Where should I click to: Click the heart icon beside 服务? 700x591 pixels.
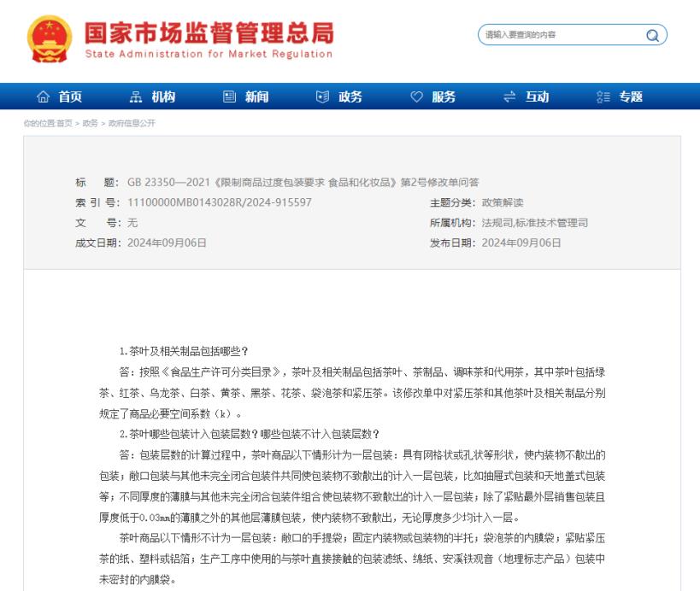point(416,97)
